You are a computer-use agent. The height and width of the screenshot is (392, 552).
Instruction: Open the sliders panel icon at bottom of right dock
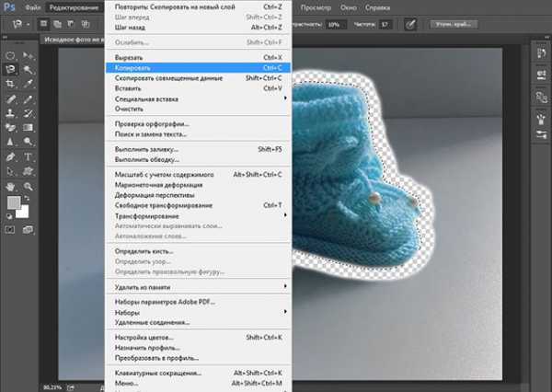pyautogui.click(x=542, y=134)
